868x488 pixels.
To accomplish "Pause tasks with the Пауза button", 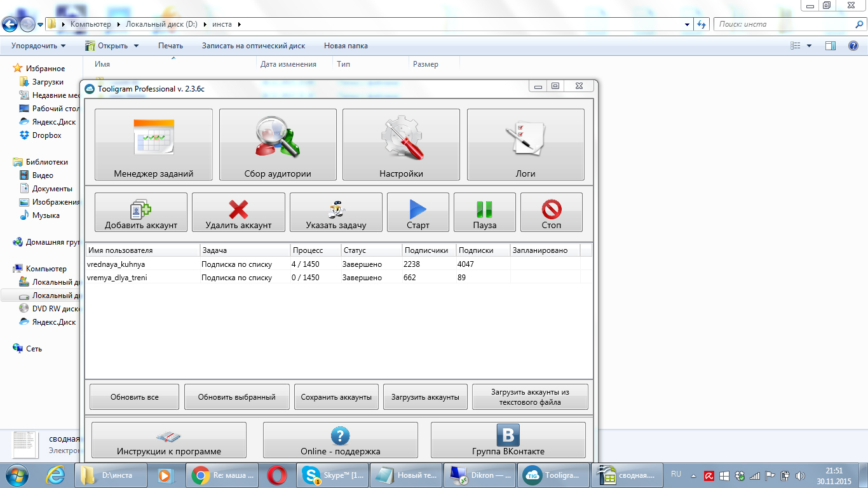I will tap(485, 212).
